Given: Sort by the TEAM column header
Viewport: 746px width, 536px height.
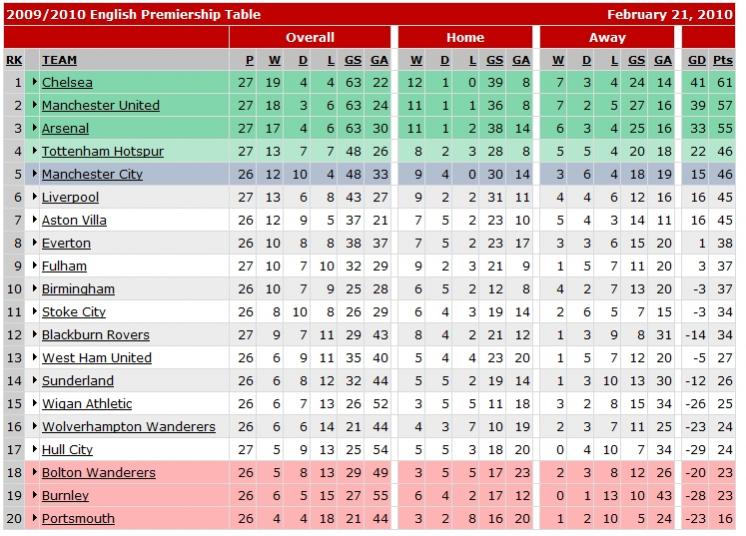Looking at the screenshot, I should [x=59, y=60].
